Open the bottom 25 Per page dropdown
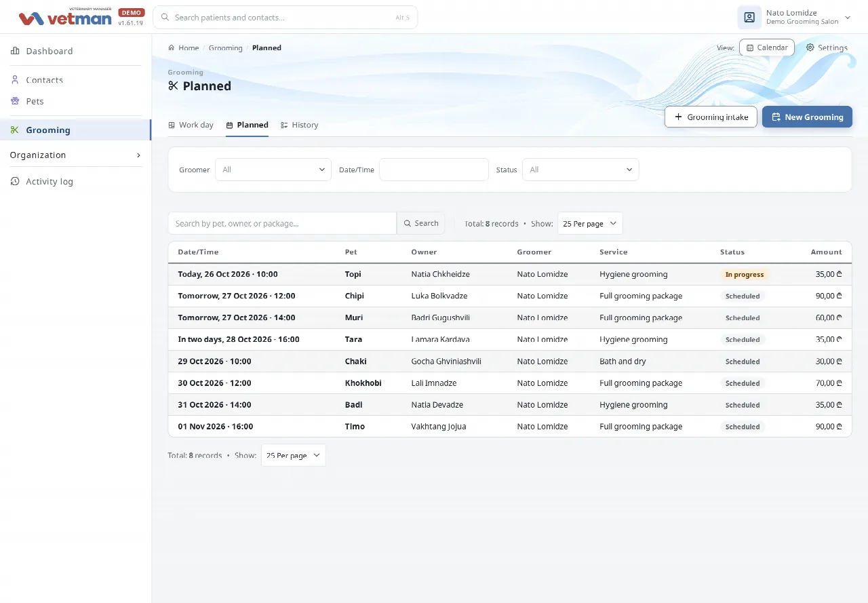This screenshot has height=603, width=868. [x=293, y=455]
